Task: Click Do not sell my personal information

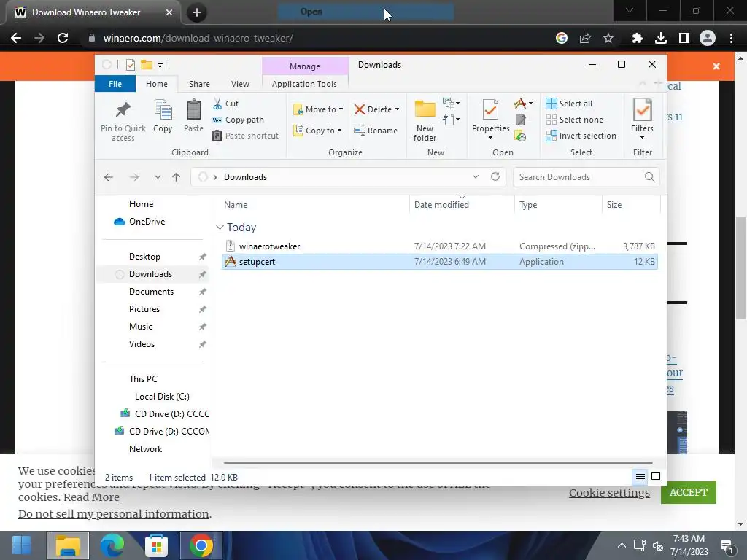Action: click(113, 514)
